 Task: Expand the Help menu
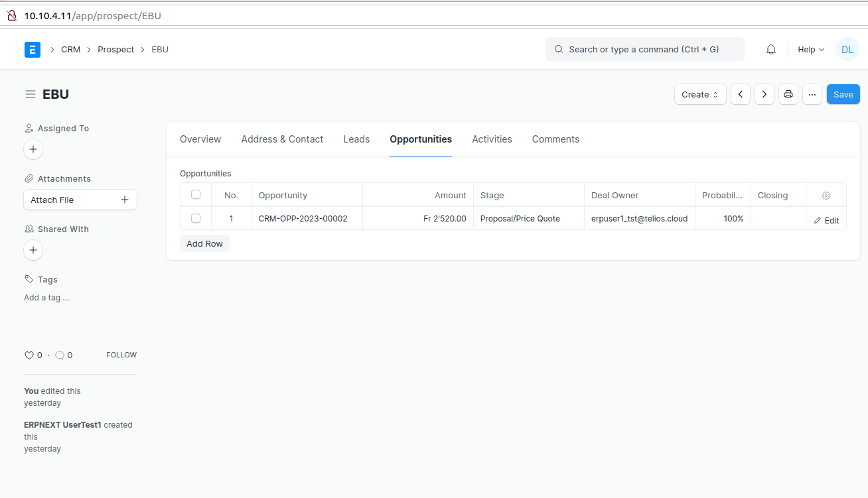point(810,49)
